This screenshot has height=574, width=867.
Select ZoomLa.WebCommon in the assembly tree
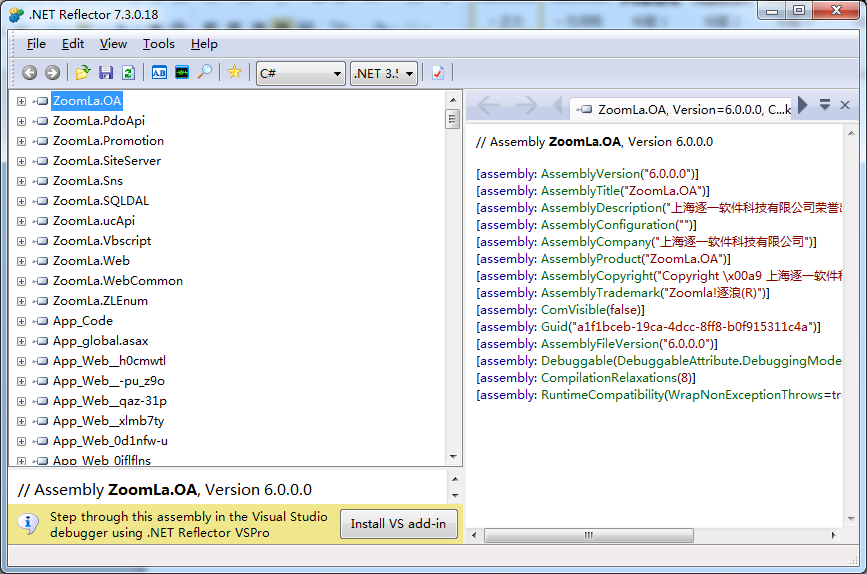[117, 281]
